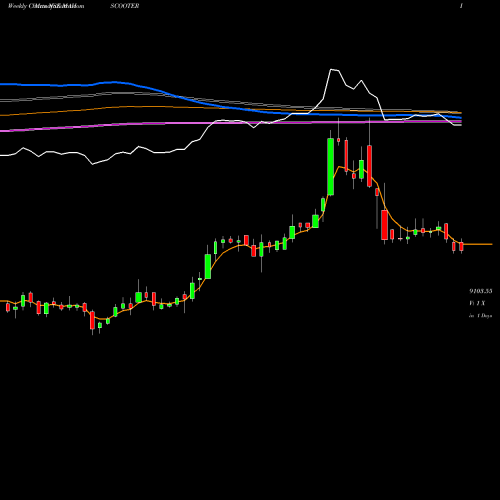500x500 pixels.
Task: Click the SCOOTER ticker label
Action: coord(125,6)
